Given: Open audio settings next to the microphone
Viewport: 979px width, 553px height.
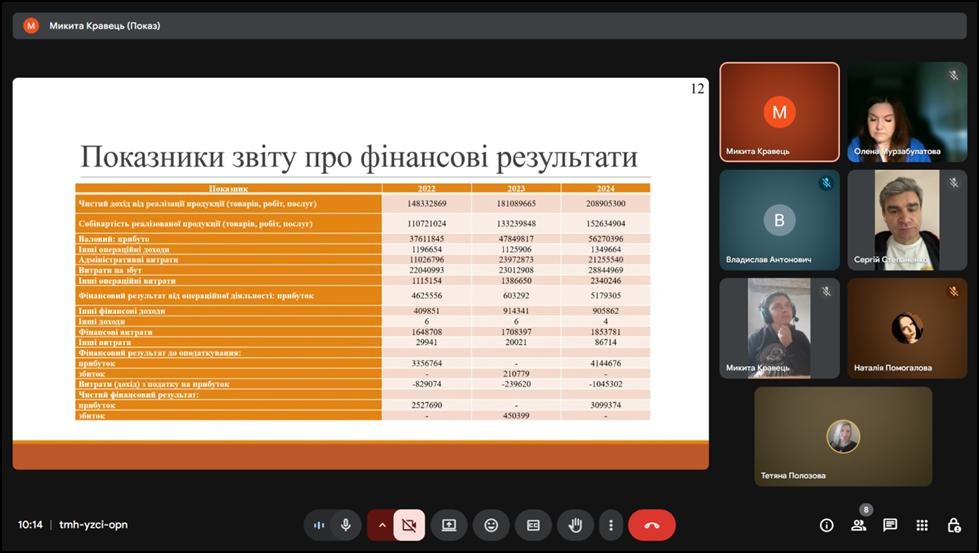Looking at the screenshot, I should pyautogui.click(x=319, y=525).
